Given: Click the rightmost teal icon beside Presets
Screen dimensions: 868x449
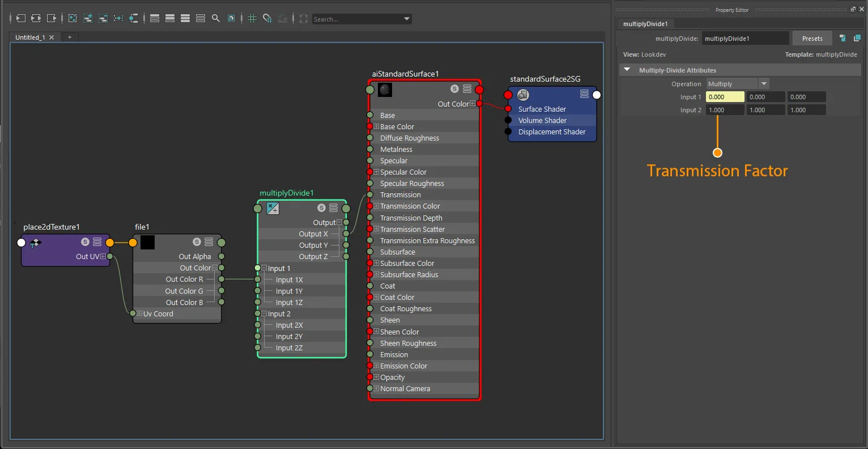Looking at the screenshot, I should tap(857, 38).
